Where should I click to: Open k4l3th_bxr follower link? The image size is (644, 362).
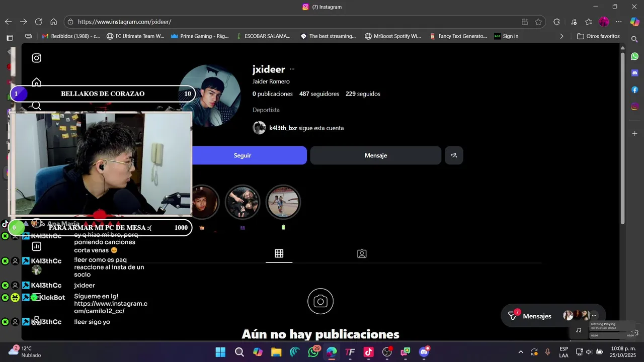click(x=283, y=128)
